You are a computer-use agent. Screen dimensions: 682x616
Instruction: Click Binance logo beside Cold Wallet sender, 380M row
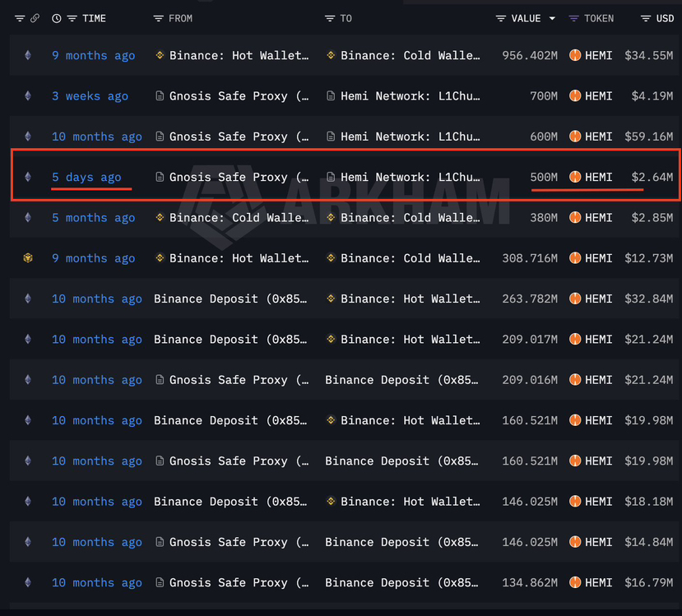pyautogui.click(x=160, y=217)
